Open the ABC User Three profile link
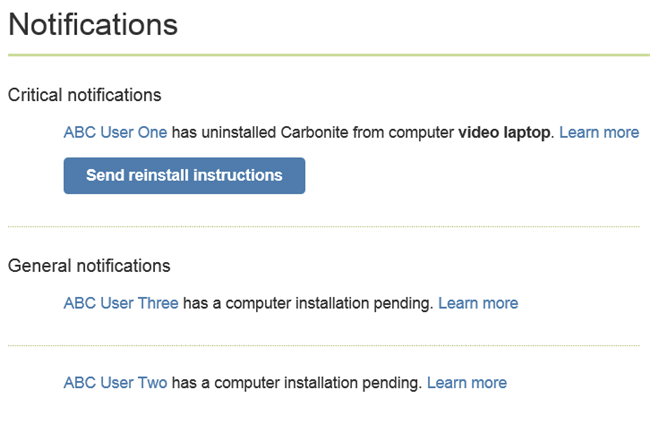 (x=121, y=302)
